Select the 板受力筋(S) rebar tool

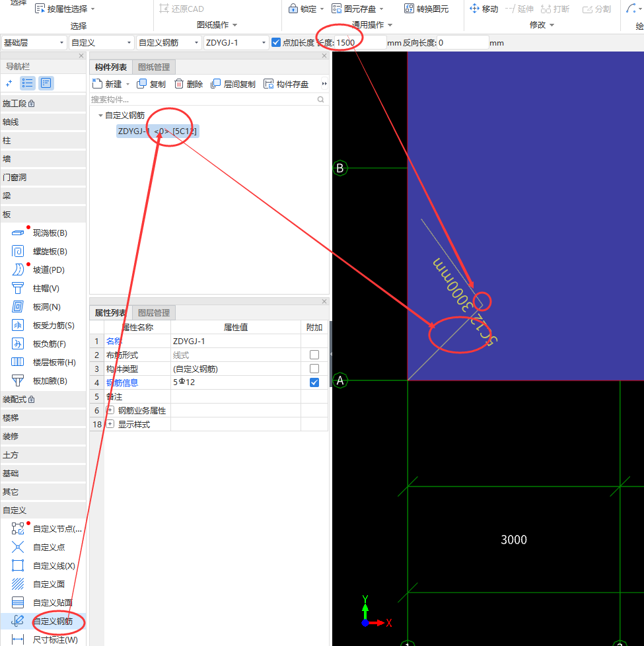[x=43, y=326]
